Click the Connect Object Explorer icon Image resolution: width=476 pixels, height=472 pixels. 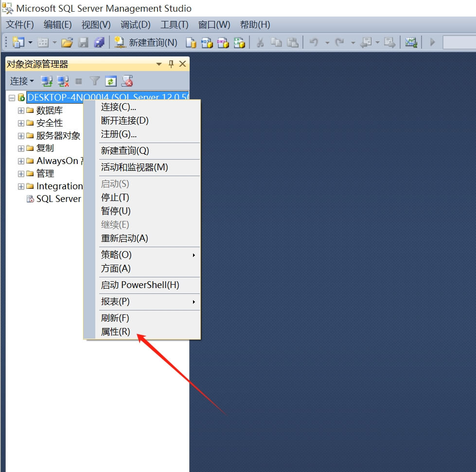(x=47, y=81)
